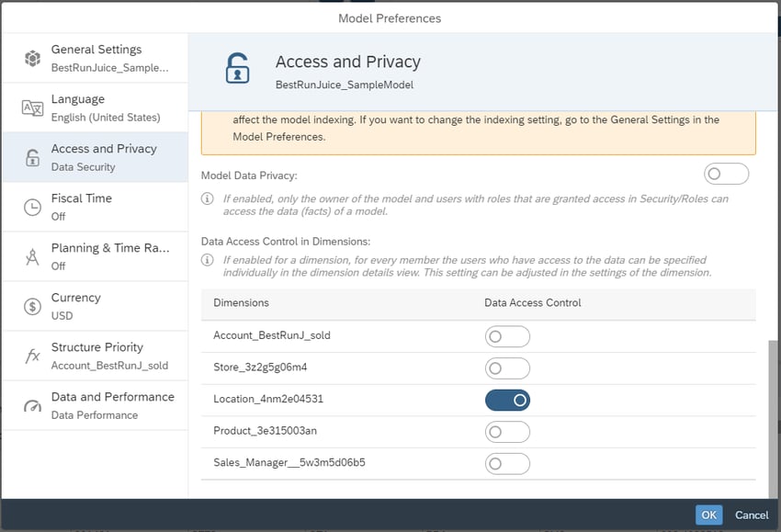Toggle Data Access Control for Product_3e315003an
The height and width of the screenshot is (532, 781).
tap(507, 432)
